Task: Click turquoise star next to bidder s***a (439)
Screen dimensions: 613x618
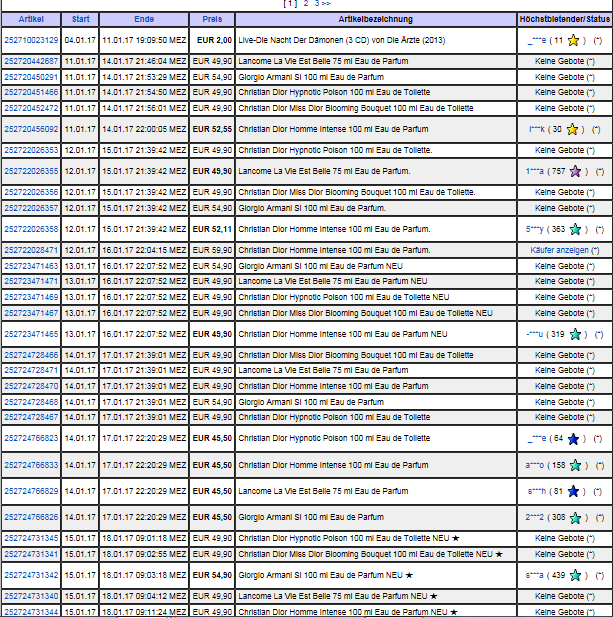Action: [x=576, y=575]
